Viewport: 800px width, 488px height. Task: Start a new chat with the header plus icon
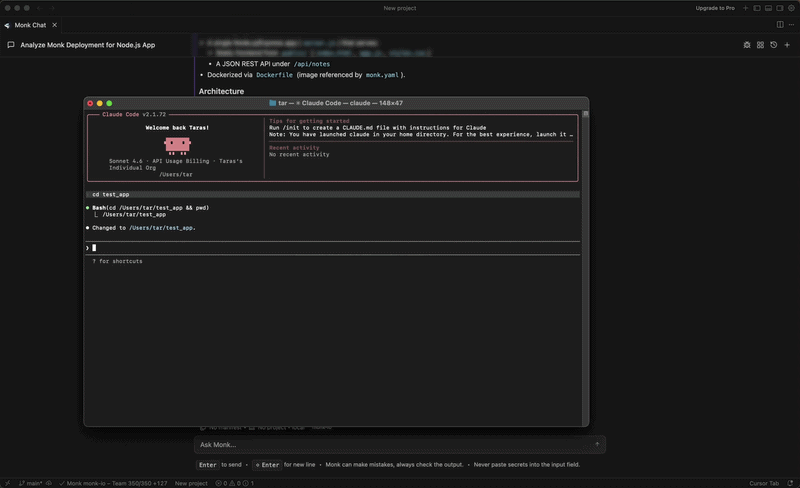[787, 45]
